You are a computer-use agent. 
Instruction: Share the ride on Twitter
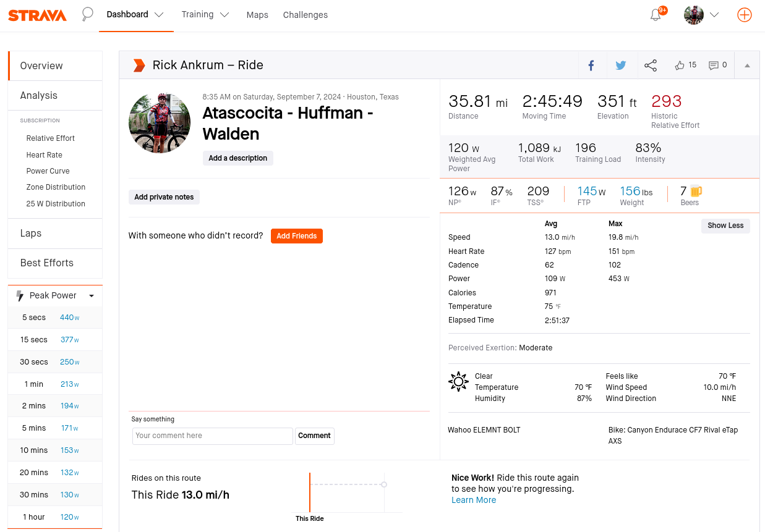(621, 65)
